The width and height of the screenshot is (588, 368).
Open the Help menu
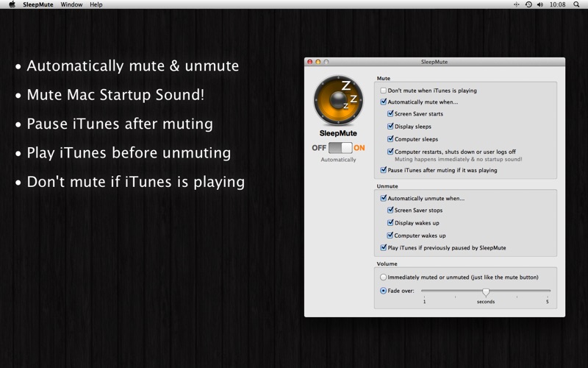pos(96,4)
